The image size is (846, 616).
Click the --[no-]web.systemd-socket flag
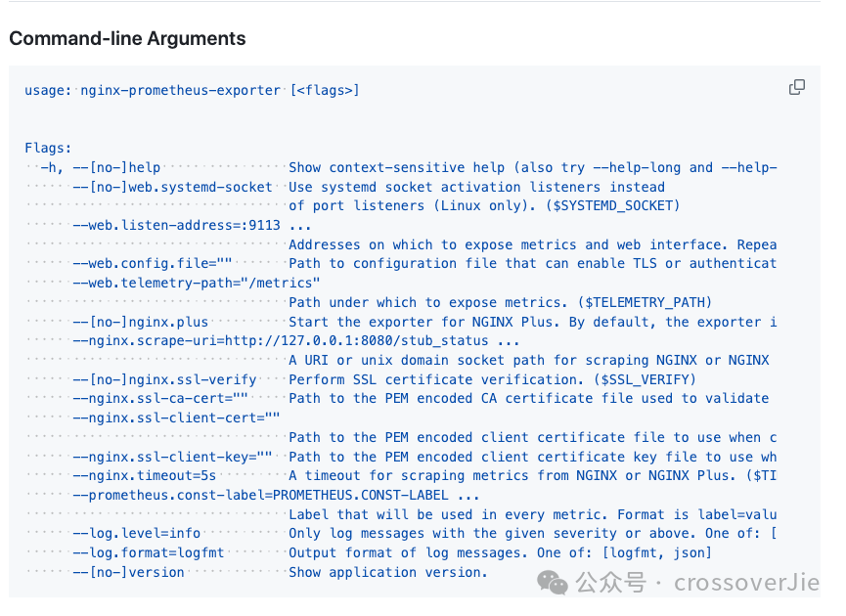(x=172, y=187)
